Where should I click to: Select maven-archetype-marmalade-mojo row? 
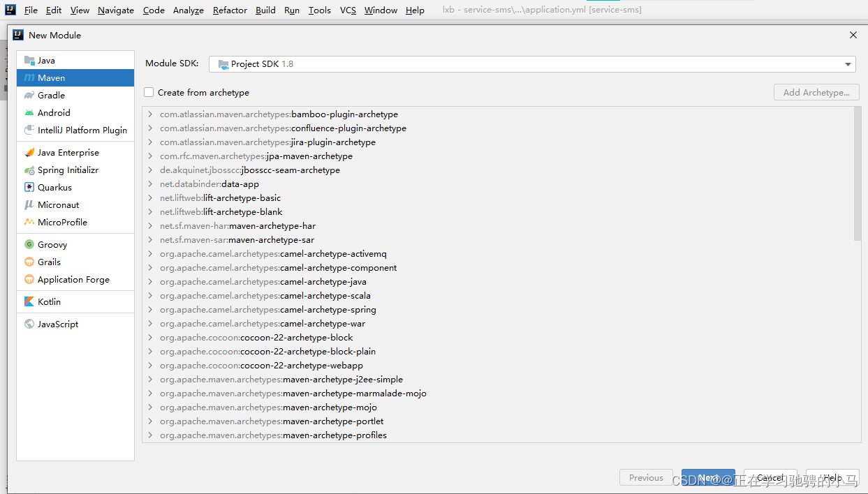498,393
